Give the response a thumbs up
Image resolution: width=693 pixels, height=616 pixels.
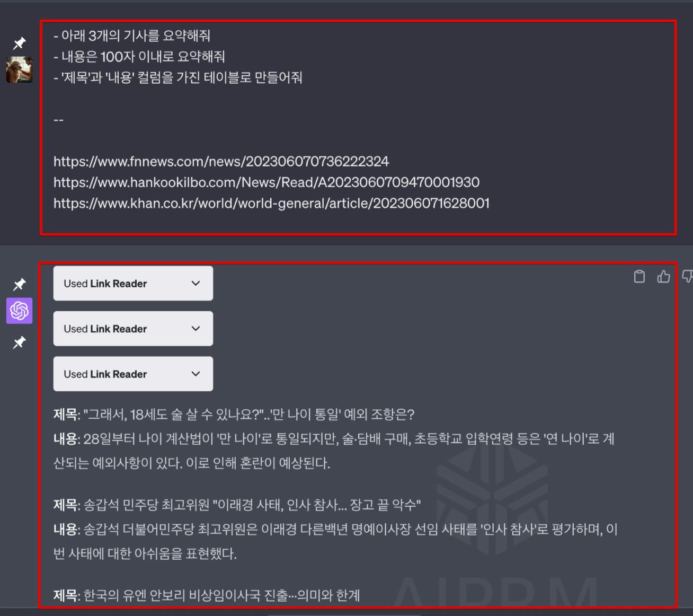(663, 276)
